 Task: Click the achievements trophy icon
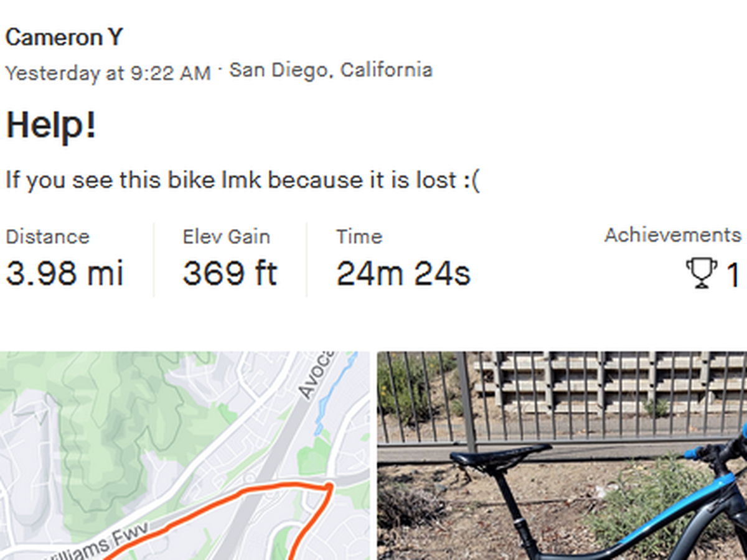(702, 273)
